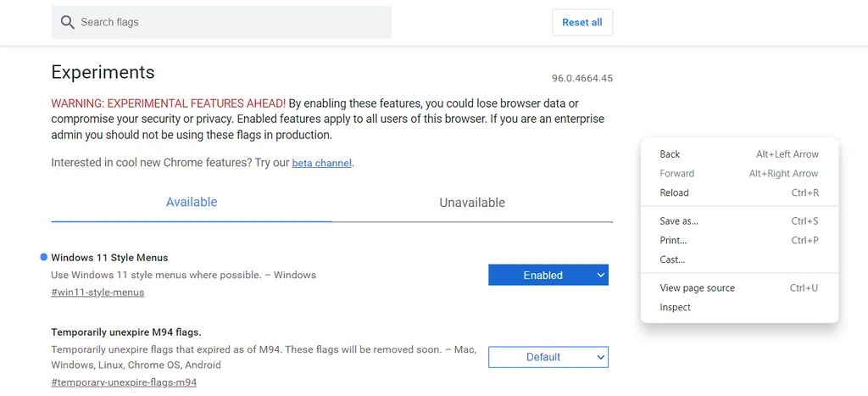Click the Experiments heading

103,73
